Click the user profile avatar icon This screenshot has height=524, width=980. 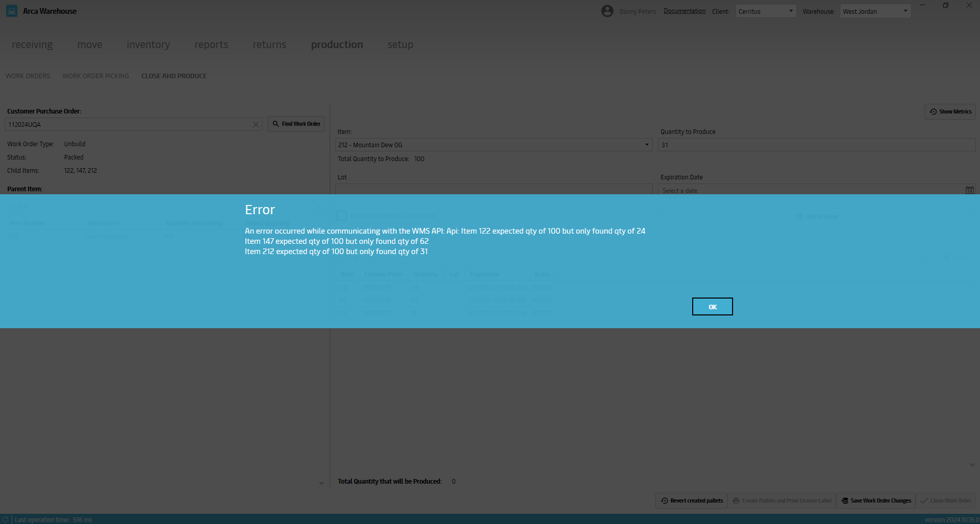tap(607, 11)
